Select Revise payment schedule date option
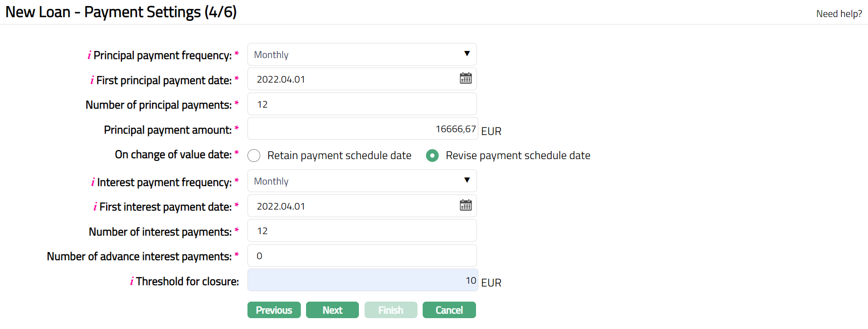The width and height of the screenshot is (868, 329). coord(432,156)
